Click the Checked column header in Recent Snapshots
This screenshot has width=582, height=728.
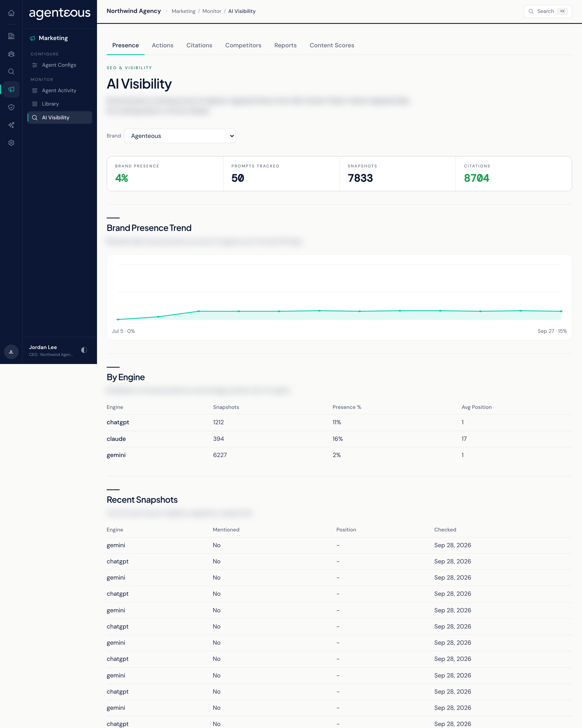[445, 530]
